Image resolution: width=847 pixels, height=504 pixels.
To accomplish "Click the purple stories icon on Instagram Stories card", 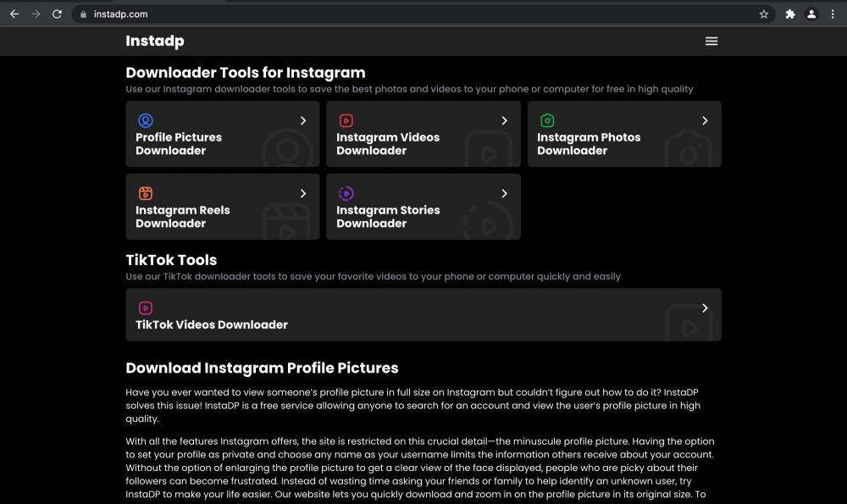I will tap(346, 193).
